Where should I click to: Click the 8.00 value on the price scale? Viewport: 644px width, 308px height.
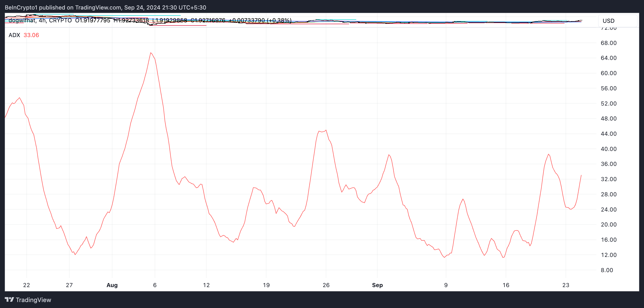607,270
